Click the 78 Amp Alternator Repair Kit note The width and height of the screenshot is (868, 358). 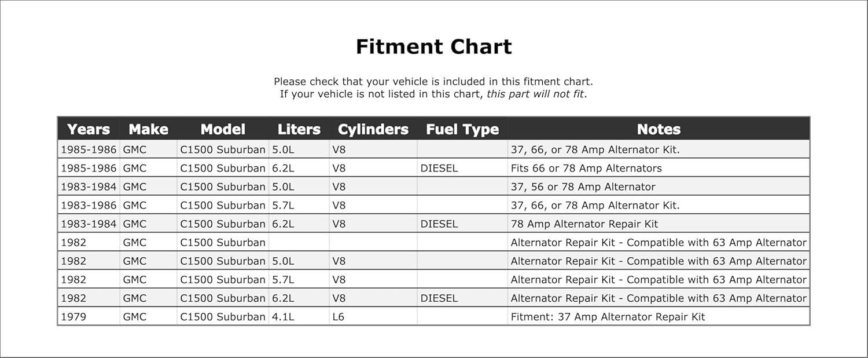584,224
